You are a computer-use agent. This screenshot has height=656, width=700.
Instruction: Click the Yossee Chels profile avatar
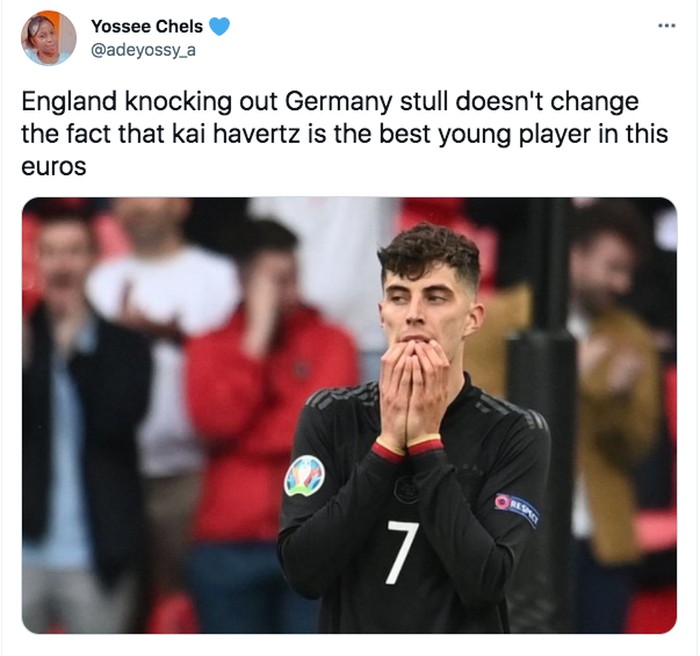coord(49,38)
